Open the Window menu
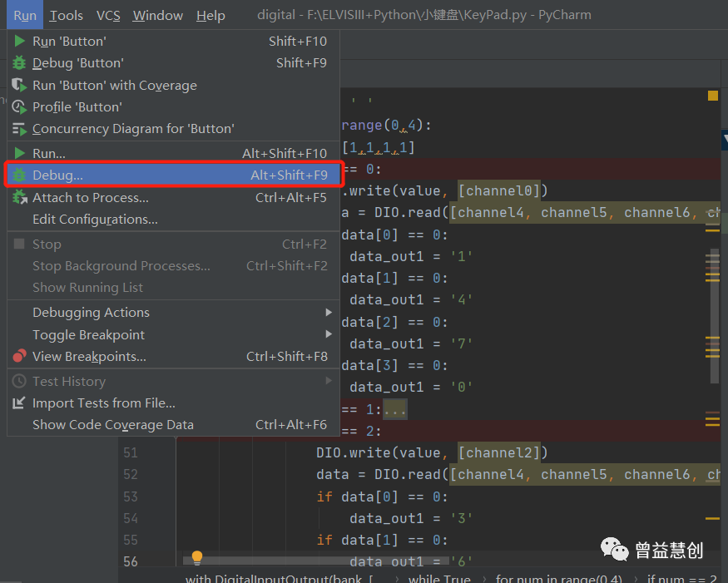This screenshot has width=728, height=583. pyautogui.click(x=158, y=15)
